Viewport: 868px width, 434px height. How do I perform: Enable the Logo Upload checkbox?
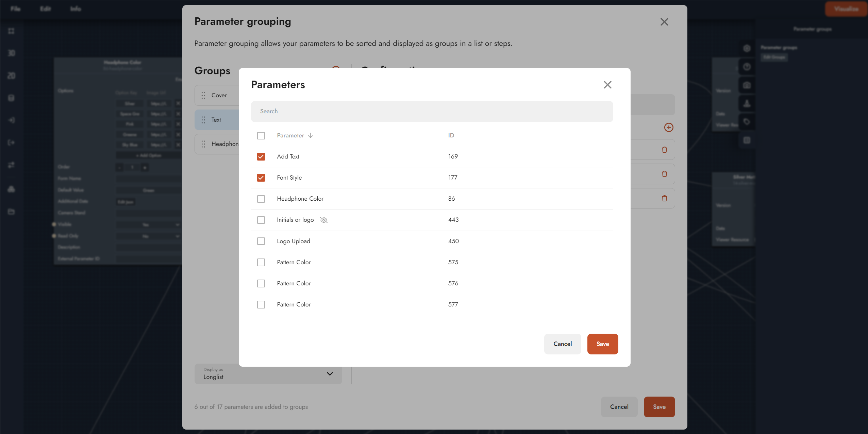pyautogui.click(x=261, y=241)
